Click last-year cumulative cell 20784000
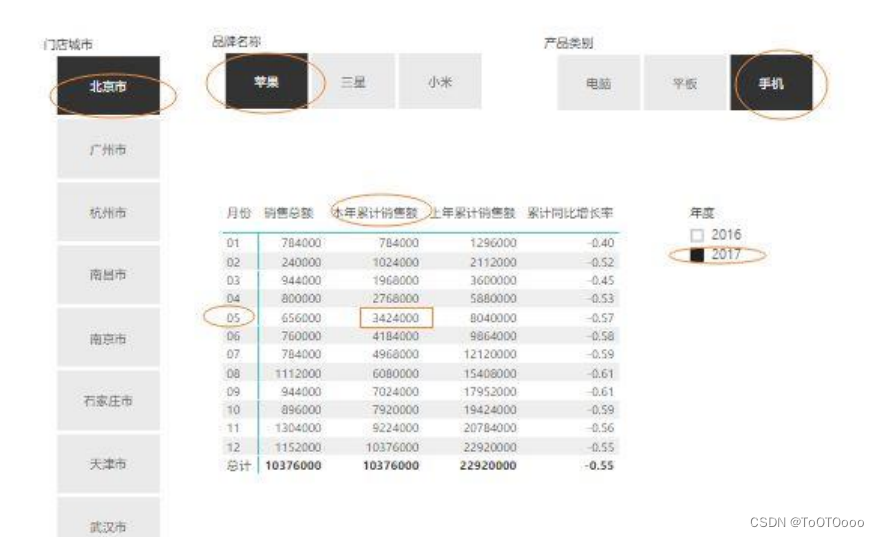This screenshot has height=537, width=879. pos(490,428)
